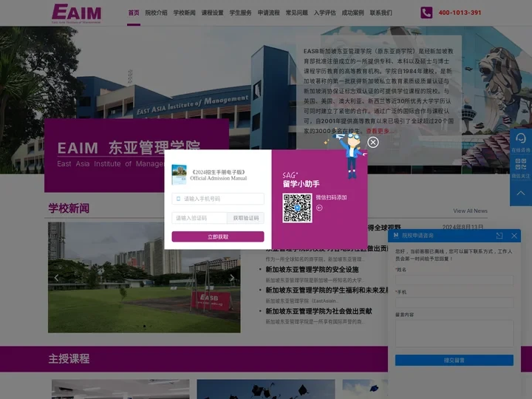This screenshot has width=532, height=399.
Task: Open the graduation caps course thumbnail
Action: click(x=266, y=389)
